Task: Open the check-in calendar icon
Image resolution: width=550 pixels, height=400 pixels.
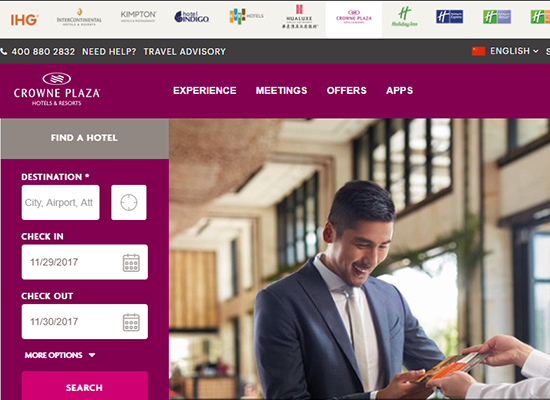Action: point(131,262)
